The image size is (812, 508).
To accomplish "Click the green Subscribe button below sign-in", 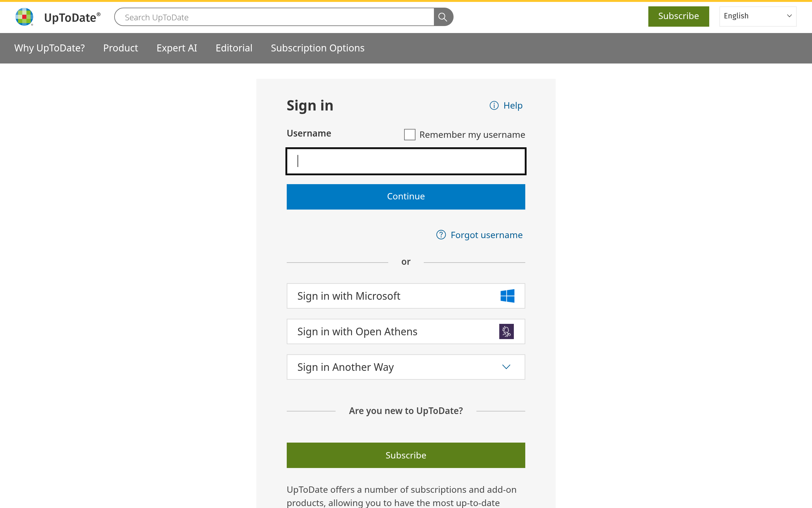I will (x=406, y=455).
